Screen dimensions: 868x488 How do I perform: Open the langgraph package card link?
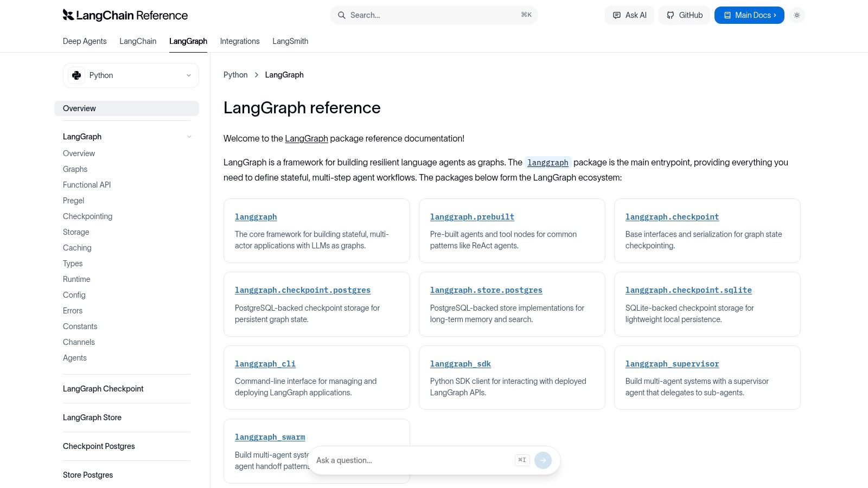[x=256, y=217]
